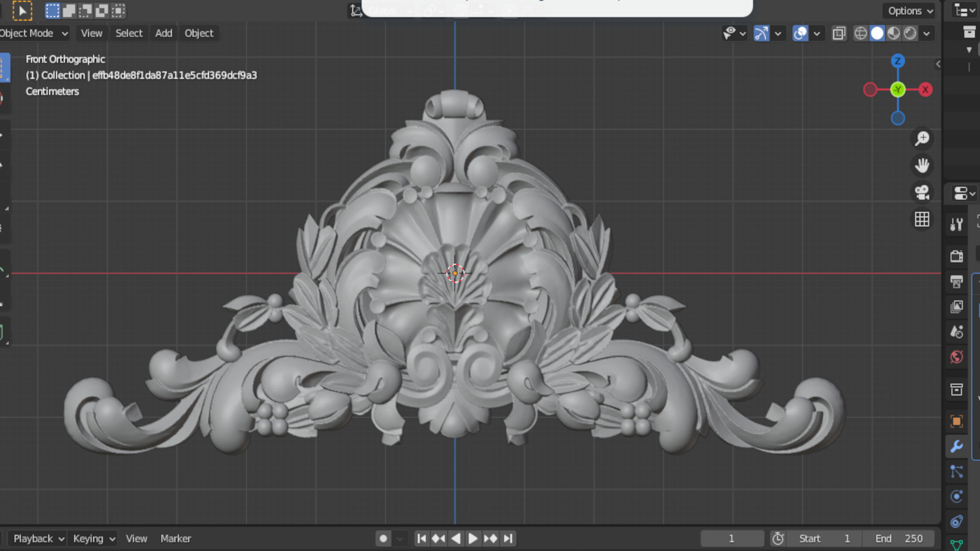
Task: Open the Marker menu
Action: [x=176, y=539]
